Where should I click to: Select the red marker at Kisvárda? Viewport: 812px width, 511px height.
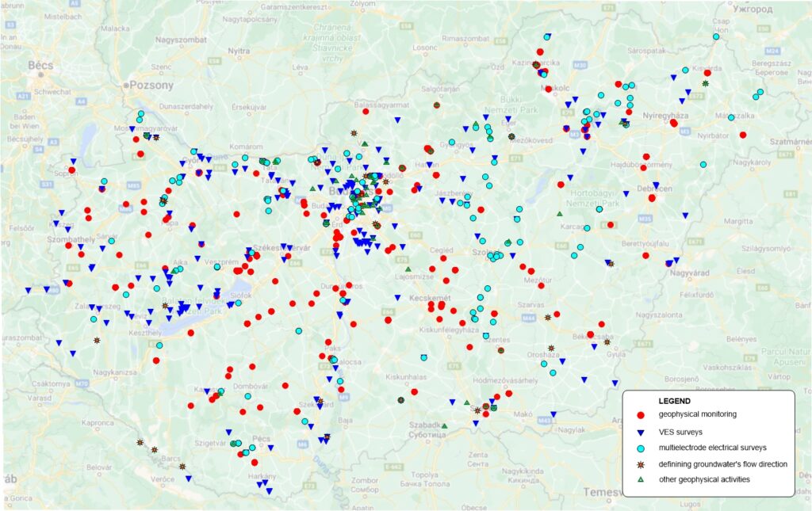tap(707, 73)
